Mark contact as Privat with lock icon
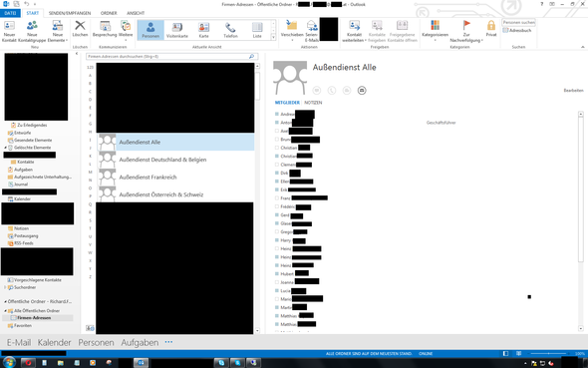Viewport: 588px width, 368px height. [491, 26]
